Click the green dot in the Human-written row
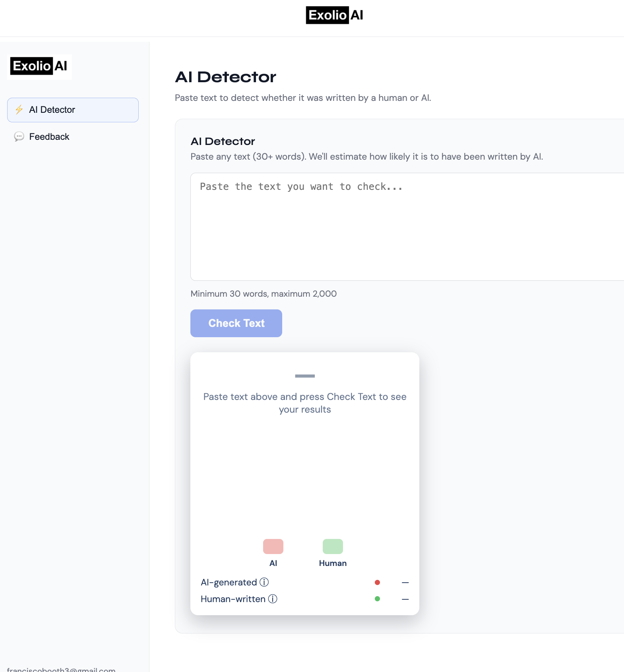The image size is (624, 672). coord(377,599)
